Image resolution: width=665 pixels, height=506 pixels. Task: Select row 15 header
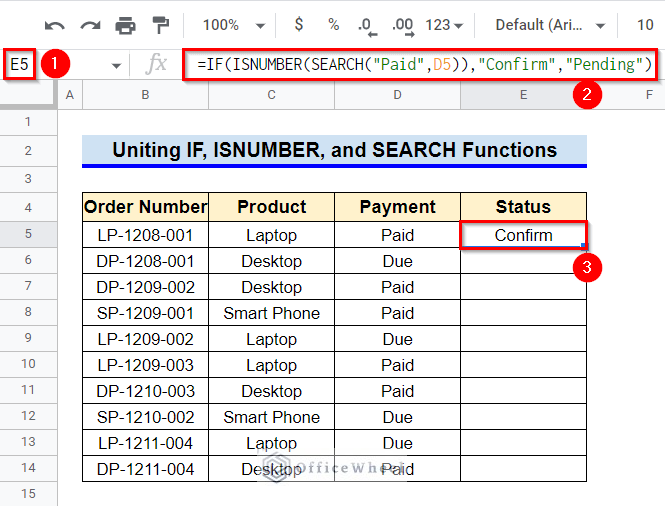28,494
